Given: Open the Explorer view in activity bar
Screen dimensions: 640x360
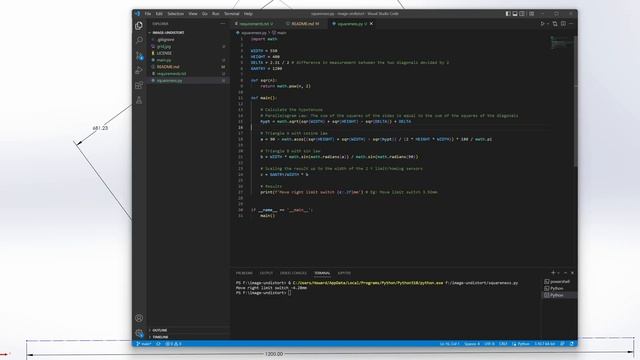Looking at the screenshot, I should 139,26.
